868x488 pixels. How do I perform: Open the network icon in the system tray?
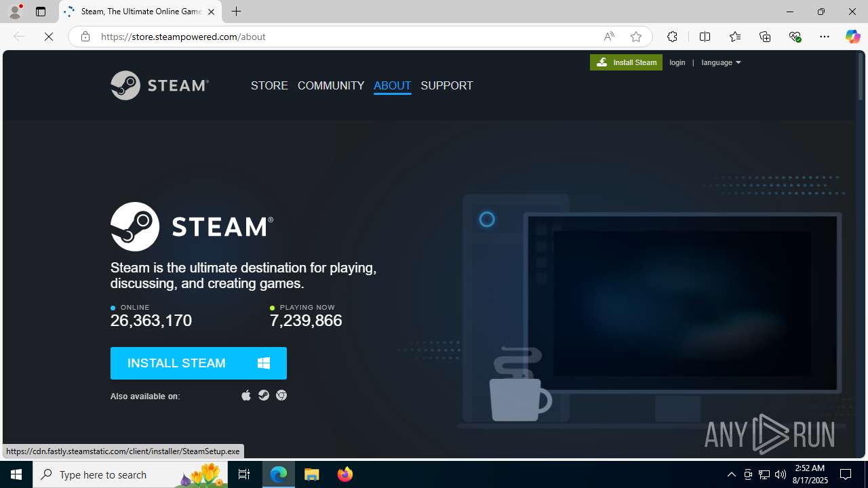point(764,474)
